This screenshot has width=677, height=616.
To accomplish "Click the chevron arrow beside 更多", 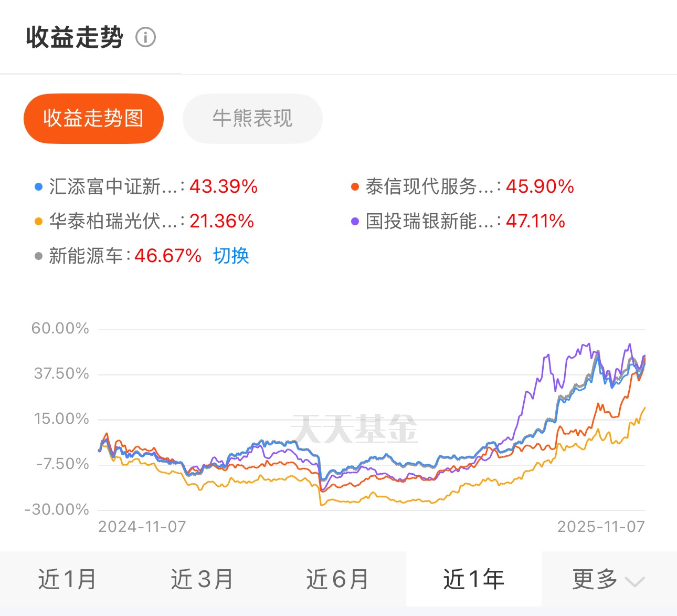I will [x=634, y=581].
